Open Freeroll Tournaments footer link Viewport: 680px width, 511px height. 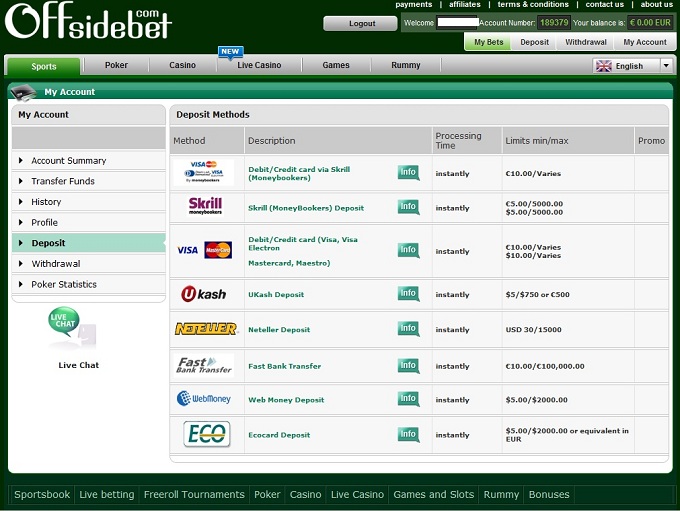coord(194,494)
